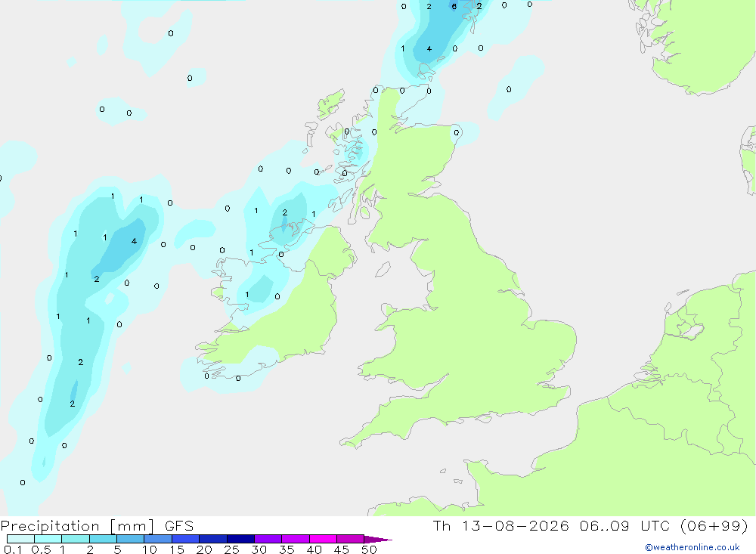Click the 35–40 mm purple legend swatch
756x554 pixels.
296,539
